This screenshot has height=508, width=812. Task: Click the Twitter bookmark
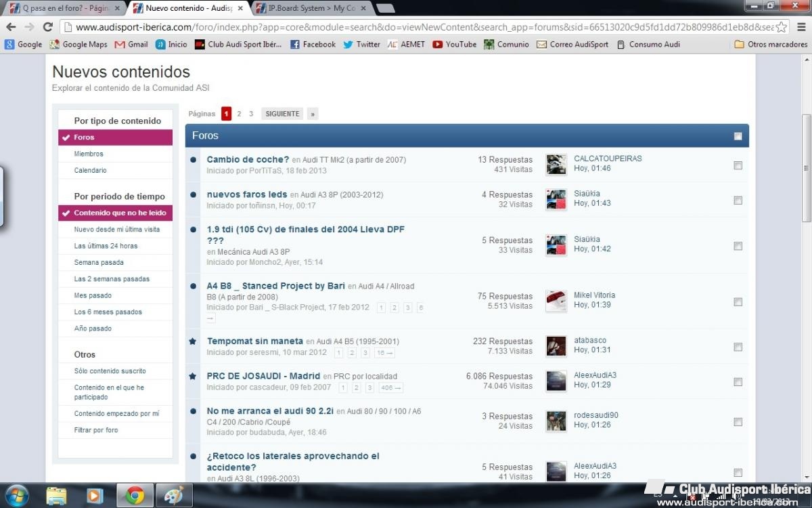tap(361, 44)
